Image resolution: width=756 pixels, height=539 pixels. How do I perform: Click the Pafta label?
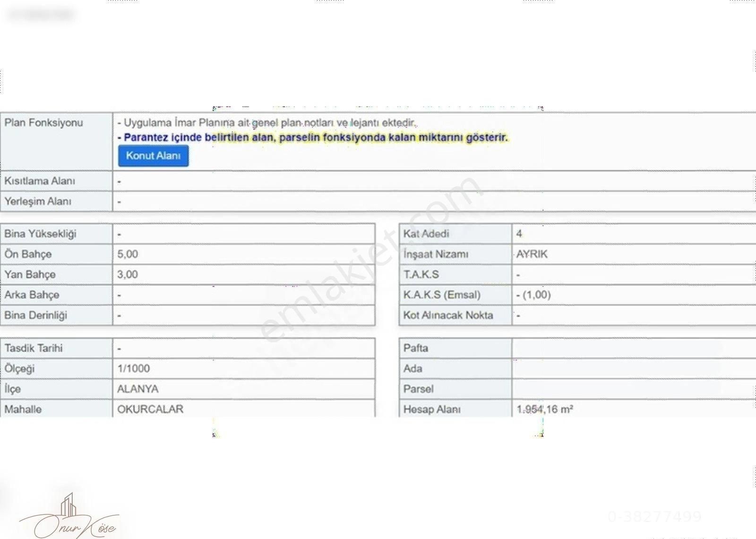click(x=416, y=348)
